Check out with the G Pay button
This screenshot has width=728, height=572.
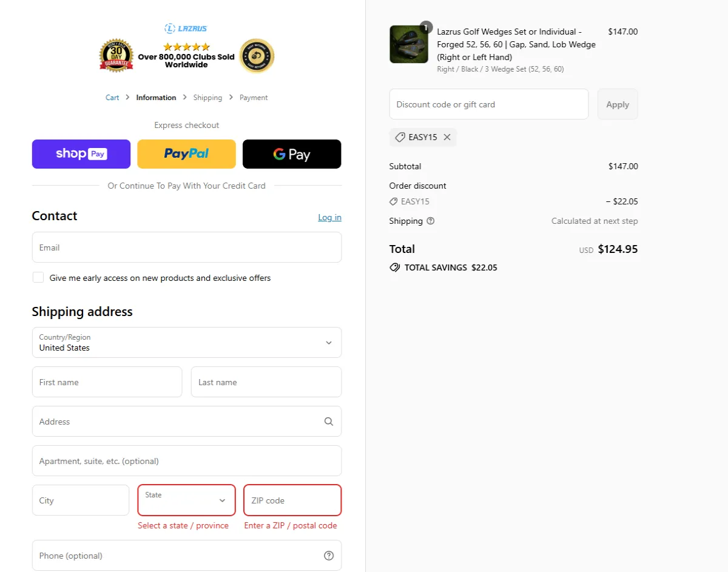point(292,154)
